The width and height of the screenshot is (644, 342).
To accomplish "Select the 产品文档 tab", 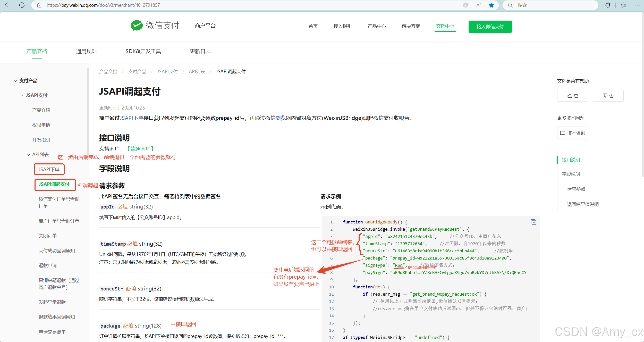I will (x=37, y=51).
